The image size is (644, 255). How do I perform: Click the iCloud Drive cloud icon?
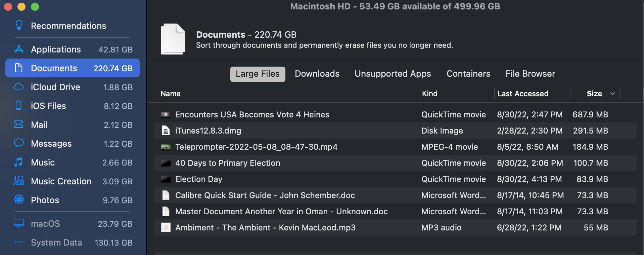pyautogui.click(x=19, y=87)
